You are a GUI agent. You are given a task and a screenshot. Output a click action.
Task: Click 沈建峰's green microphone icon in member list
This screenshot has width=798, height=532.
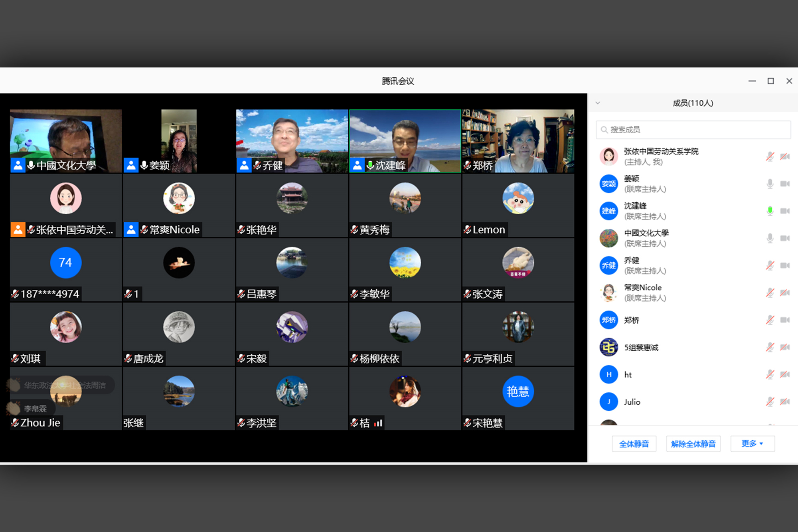(x=770, y=211)
